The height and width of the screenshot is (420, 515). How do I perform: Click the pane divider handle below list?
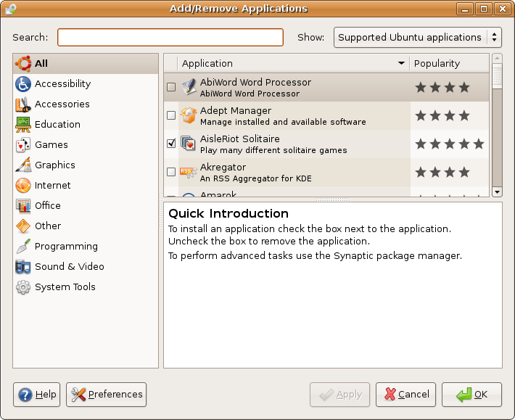coord(333,199)
